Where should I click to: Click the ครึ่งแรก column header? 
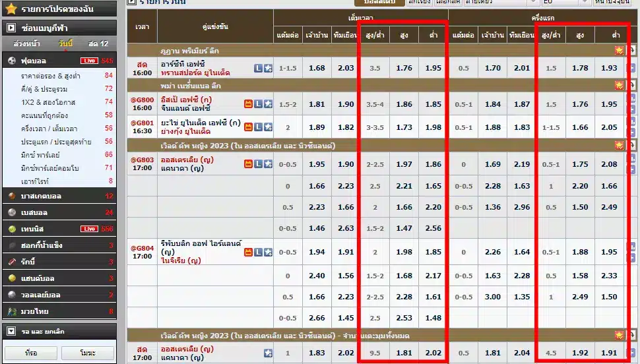tap(543, 18)
